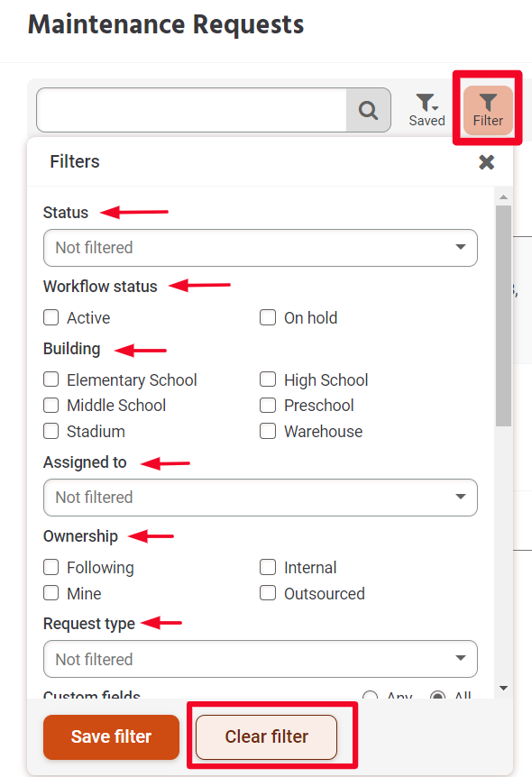Viewport: 532px width, 777px height.
Task: Click the vertical scrollbar thumb in Filters
Action: pos(503,315)
